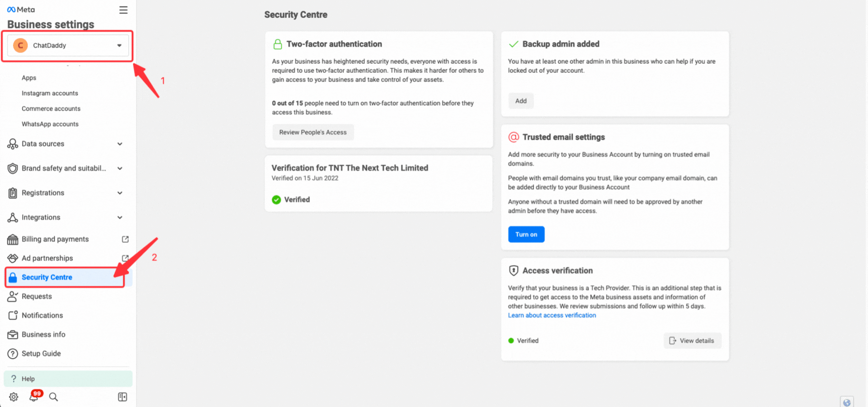This screenshot has height=407, width=868.
Task: Click the Ad partnerships handshake icon
Action: [13, 258]
